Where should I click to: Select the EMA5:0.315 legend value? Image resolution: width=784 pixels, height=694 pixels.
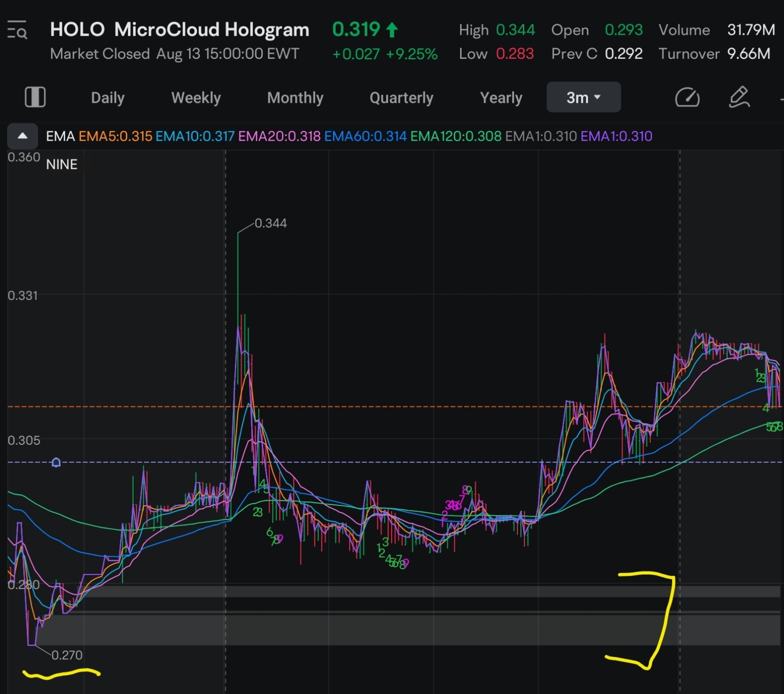tap(116, 136)
